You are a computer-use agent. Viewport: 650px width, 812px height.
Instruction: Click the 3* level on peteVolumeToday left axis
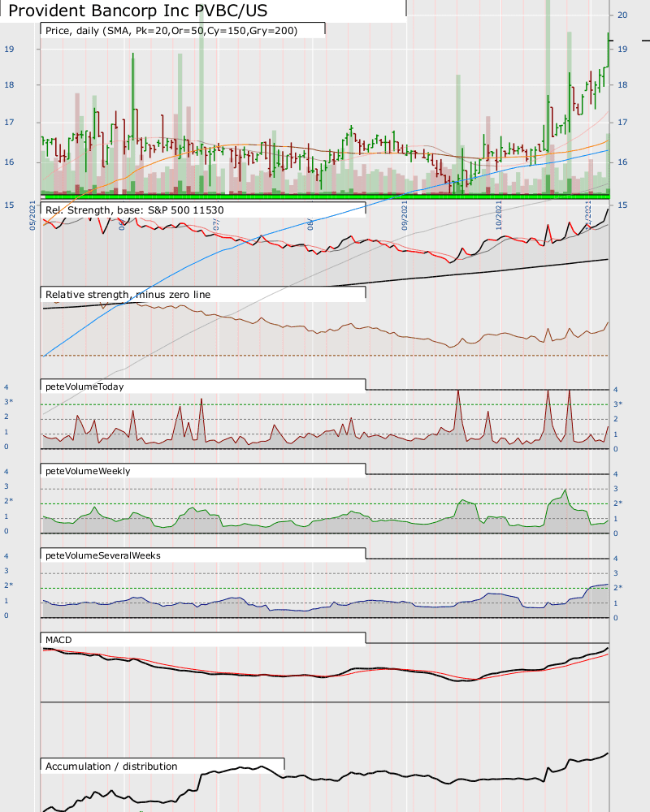[x=9, y=402]
